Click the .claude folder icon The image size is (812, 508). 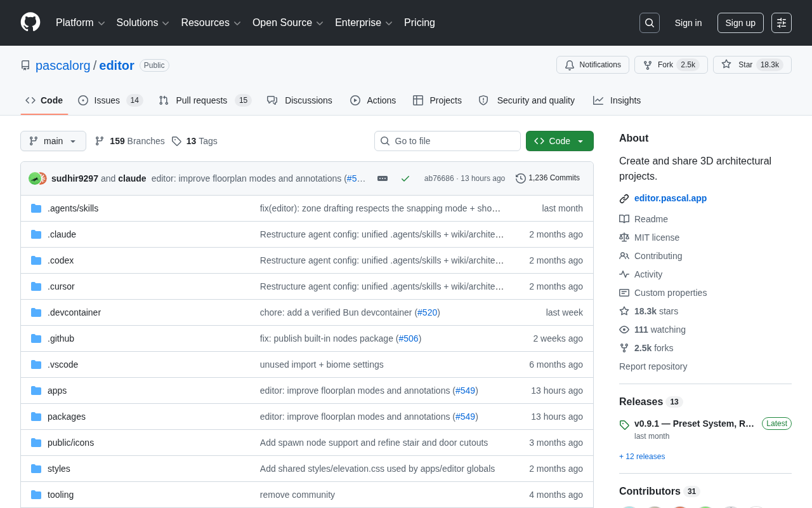pyautogui.click(x=36, y=234)
